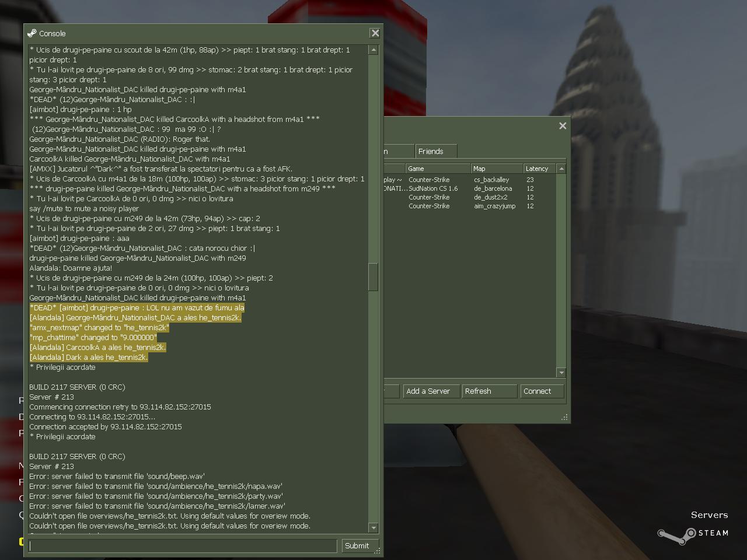
Task: Open the Friends tab in Servers window
Action: pyautogui.click(x=436, y=151)
